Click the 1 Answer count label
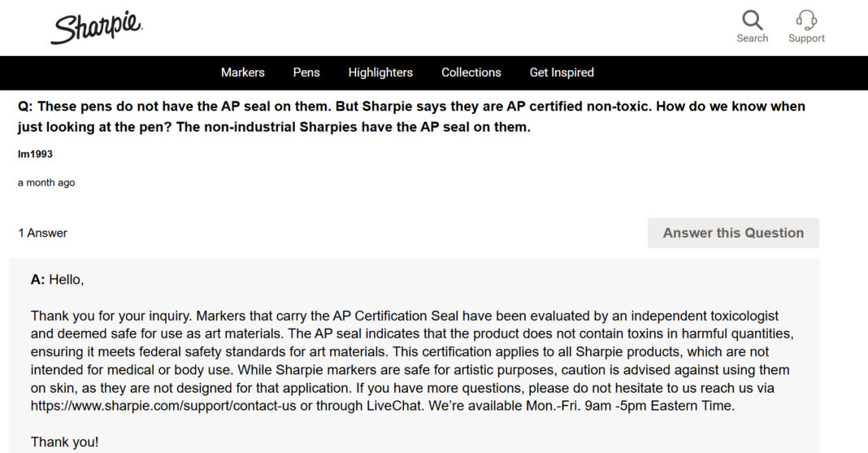Screen dimensions: 868x453 point(42,233)
